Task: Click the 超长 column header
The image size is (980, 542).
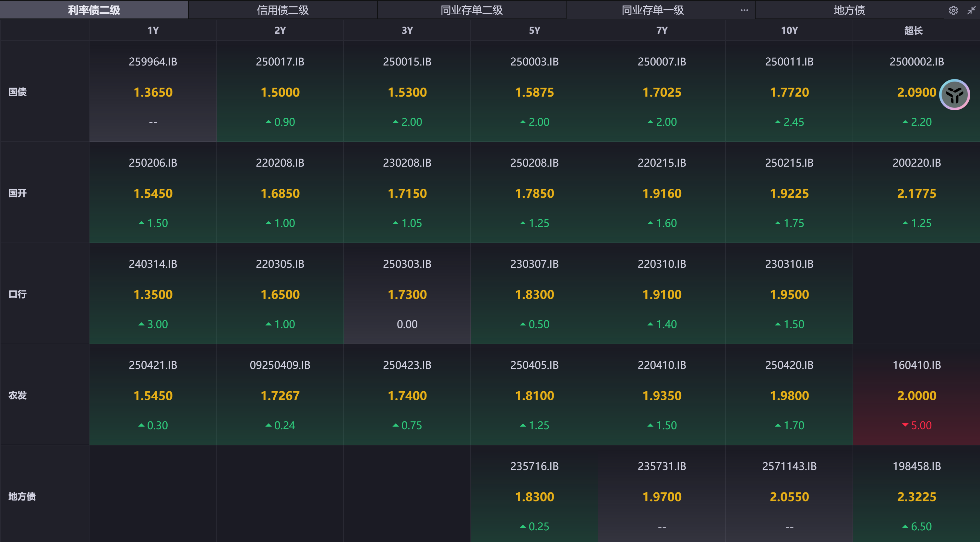Action: [x=913, y=30]
